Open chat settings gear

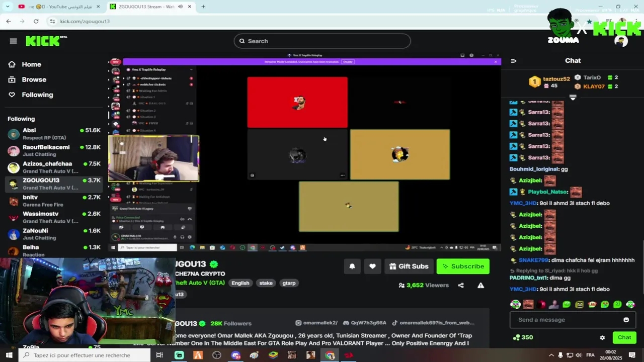pyautogui.click(x=602, y=338)
